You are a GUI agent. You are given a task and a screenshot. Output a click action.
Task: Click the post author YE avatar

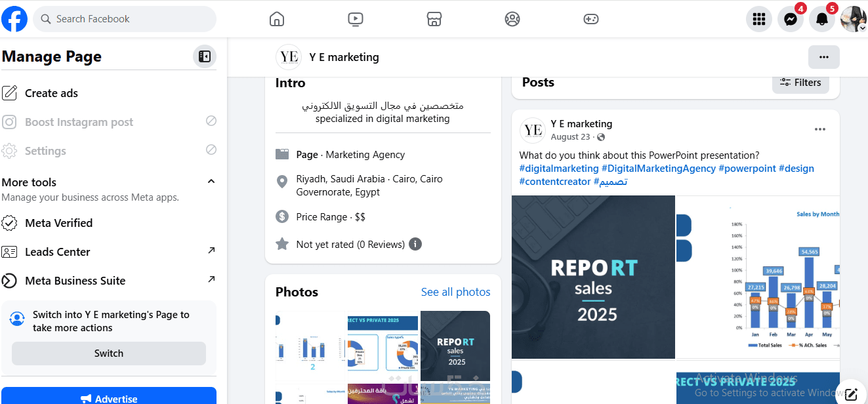pos(533,130)
